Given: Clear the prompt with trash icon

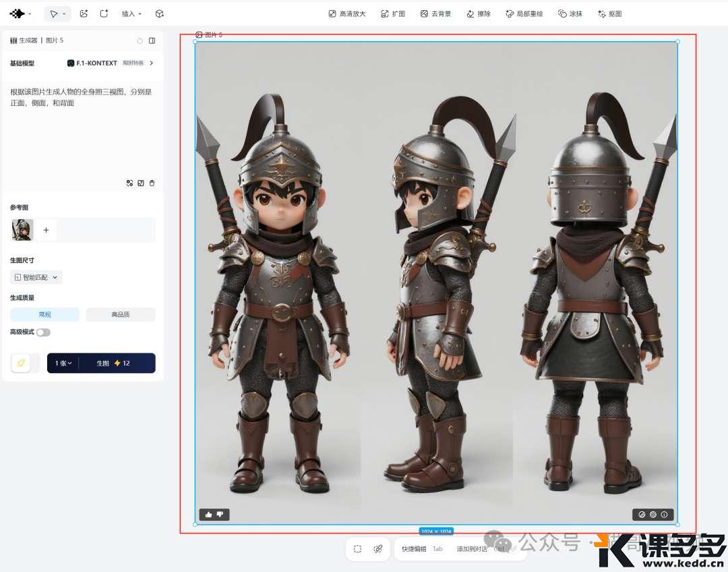Looking at the screenshot, I should coord(152,183).
